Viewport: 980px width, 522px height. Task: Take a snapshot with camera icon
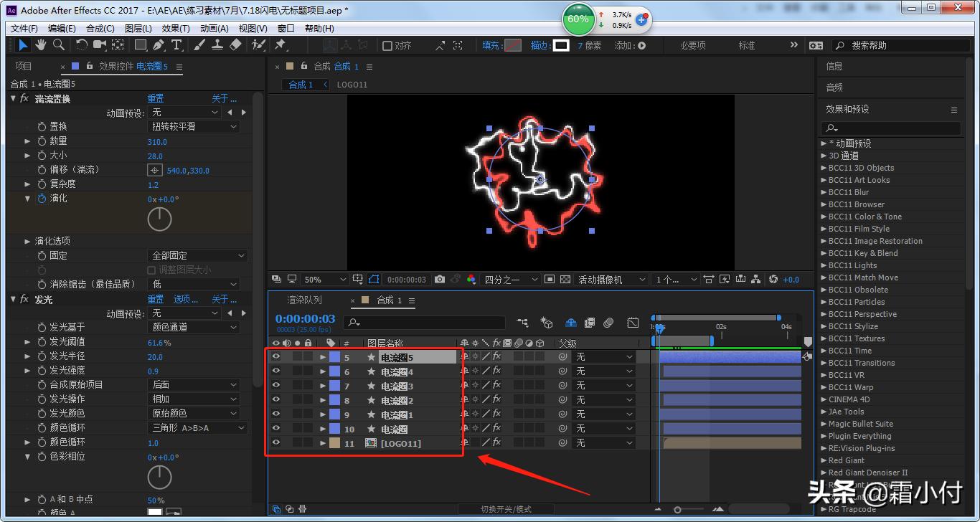440,280
